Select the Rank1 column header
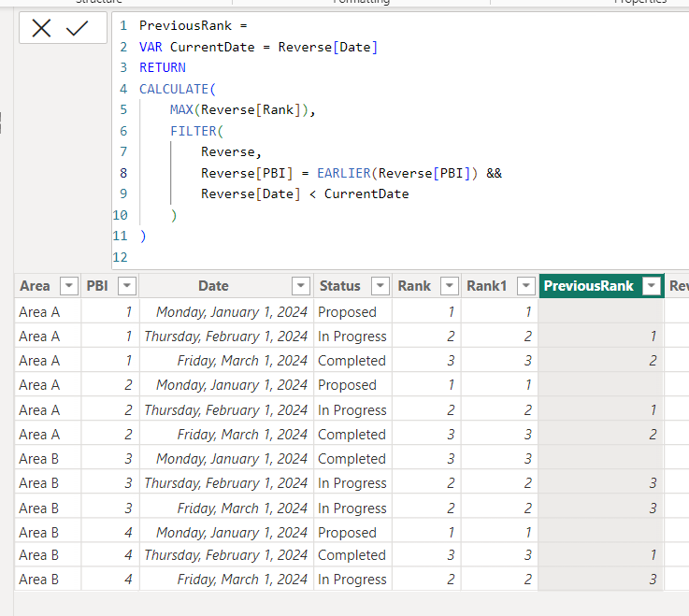 tap(486, 286)
